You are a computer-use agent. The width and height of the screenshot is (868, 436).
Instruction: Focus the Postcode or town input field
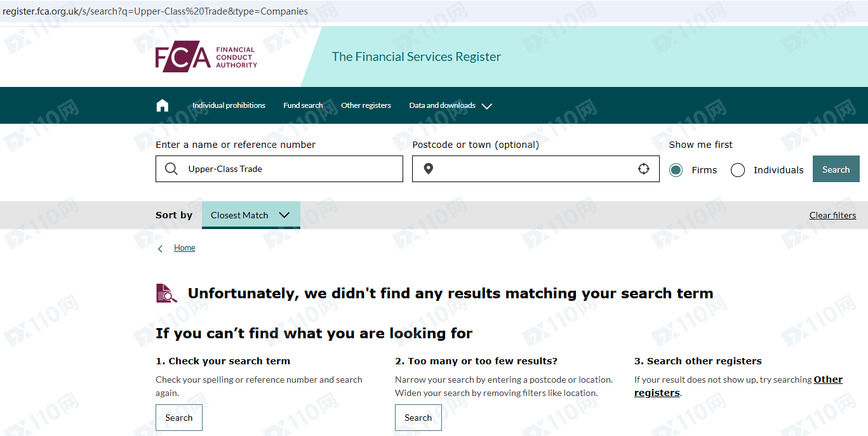[535, 169]
